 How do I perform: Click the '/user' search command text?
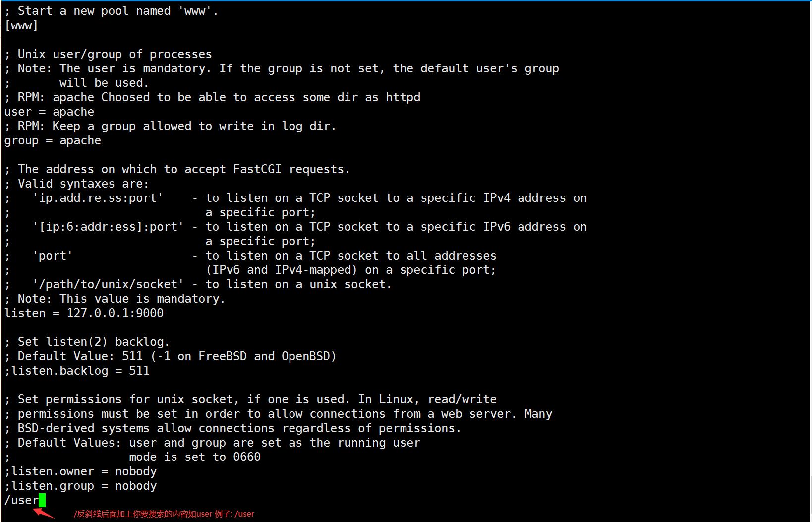point(21,500)
